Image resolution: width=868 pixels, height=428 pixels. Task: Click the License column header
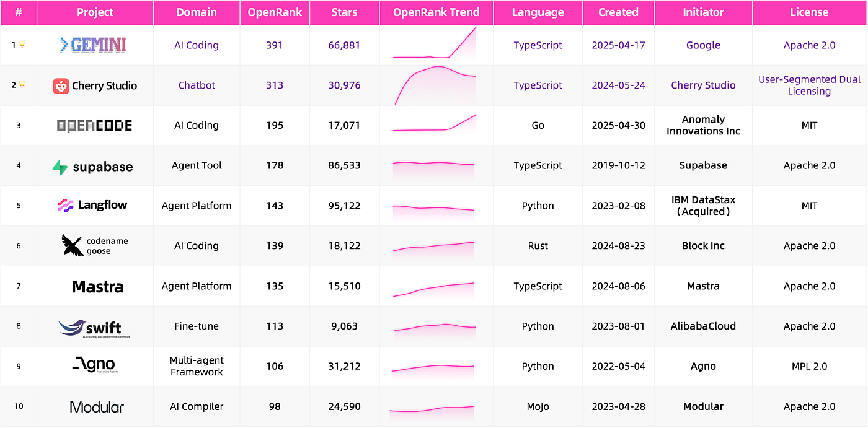(x=809, y=12)
